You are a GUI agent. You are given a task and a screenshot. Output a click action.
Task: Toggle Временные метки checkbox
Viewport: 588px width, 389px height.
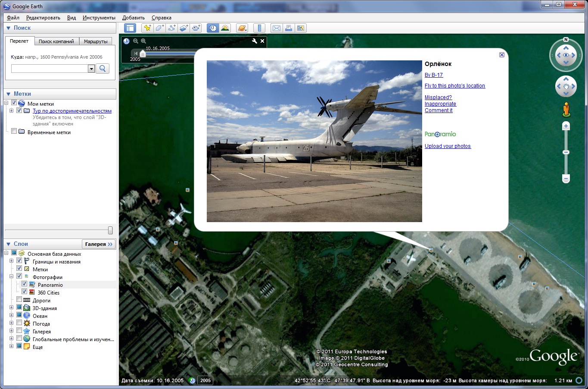point(14,132)
